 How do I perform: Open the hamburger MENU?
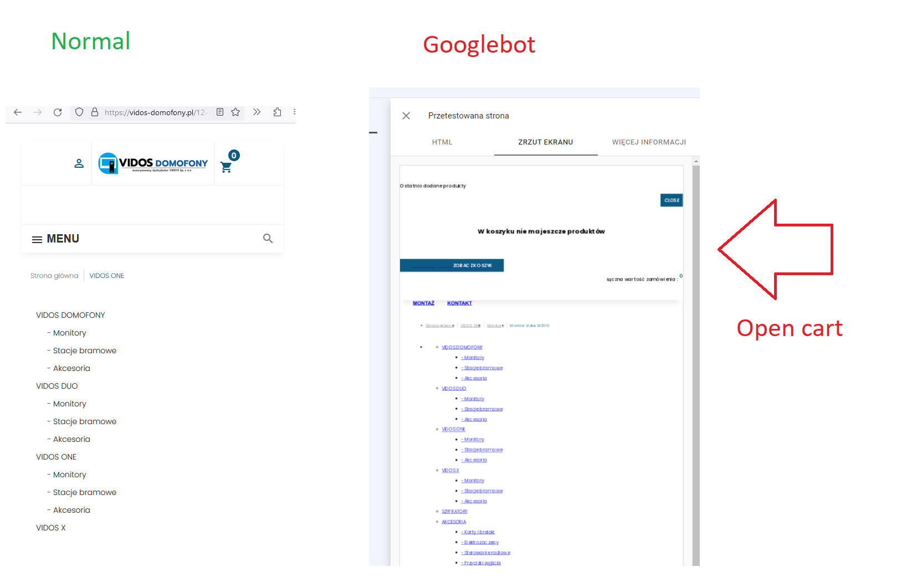[x=55, y=239]
